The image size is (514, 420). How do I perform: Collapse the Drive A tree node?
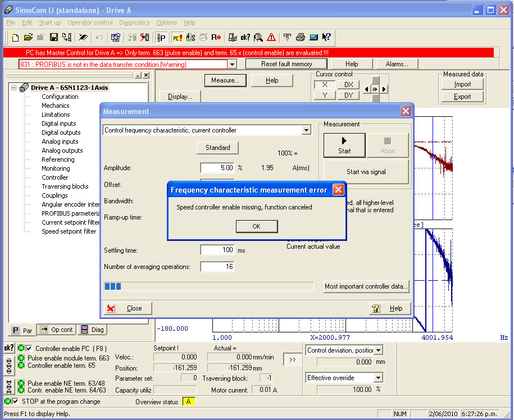(14, 88)
